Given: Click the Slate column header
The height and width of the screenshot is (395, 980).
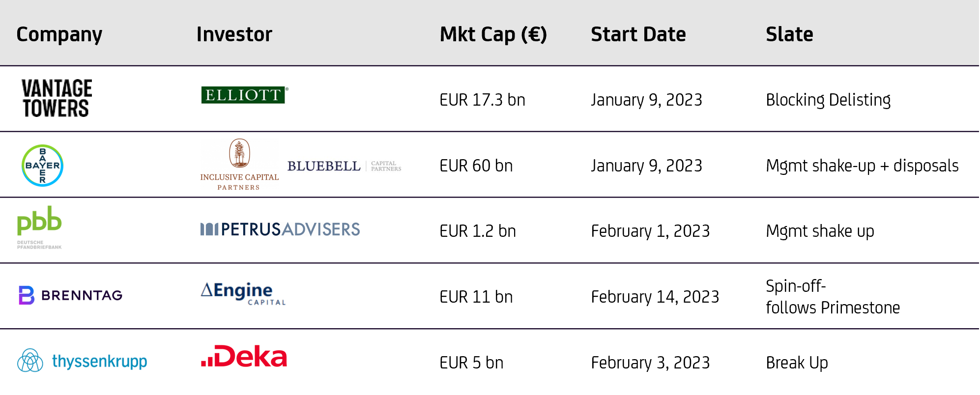Looking at the screenshot, I should (789, 34).
